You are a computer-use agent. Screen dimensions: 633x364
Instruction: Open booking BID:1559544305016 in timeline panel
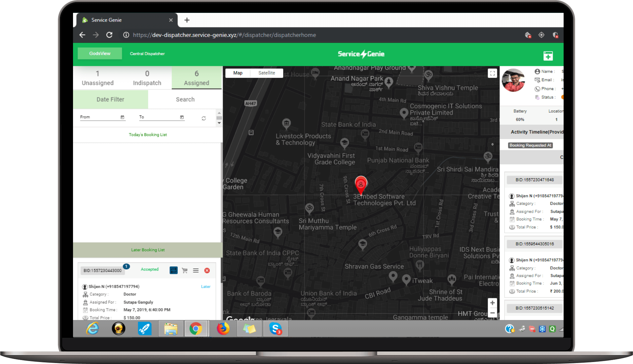tap(535, 244)
